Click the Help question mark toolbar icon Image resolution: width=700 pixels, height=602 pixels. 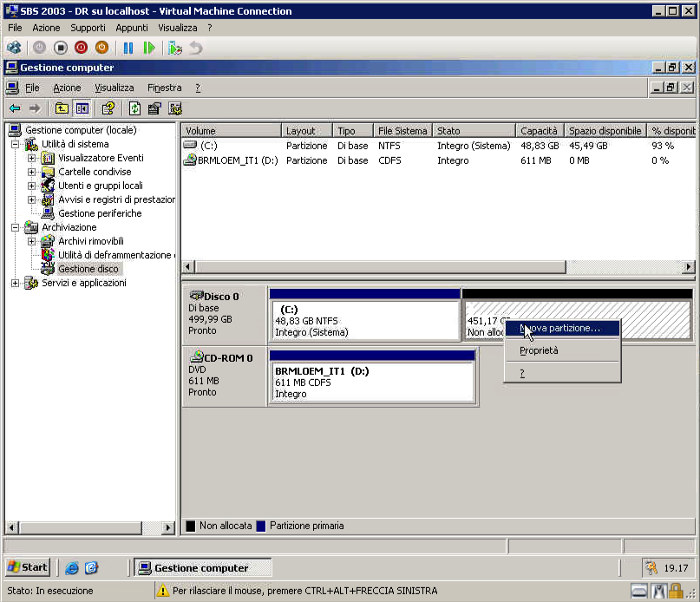pos(108,108)
